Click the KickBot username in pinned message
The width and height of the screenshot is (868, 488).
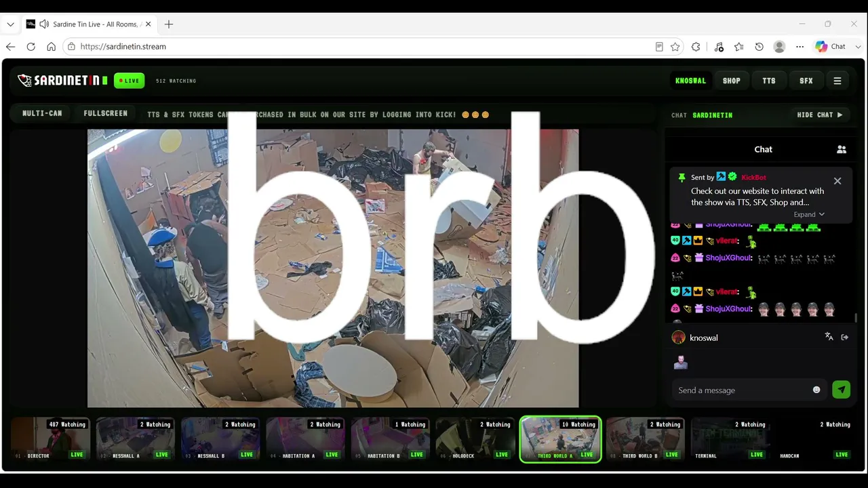coord(753,177)
